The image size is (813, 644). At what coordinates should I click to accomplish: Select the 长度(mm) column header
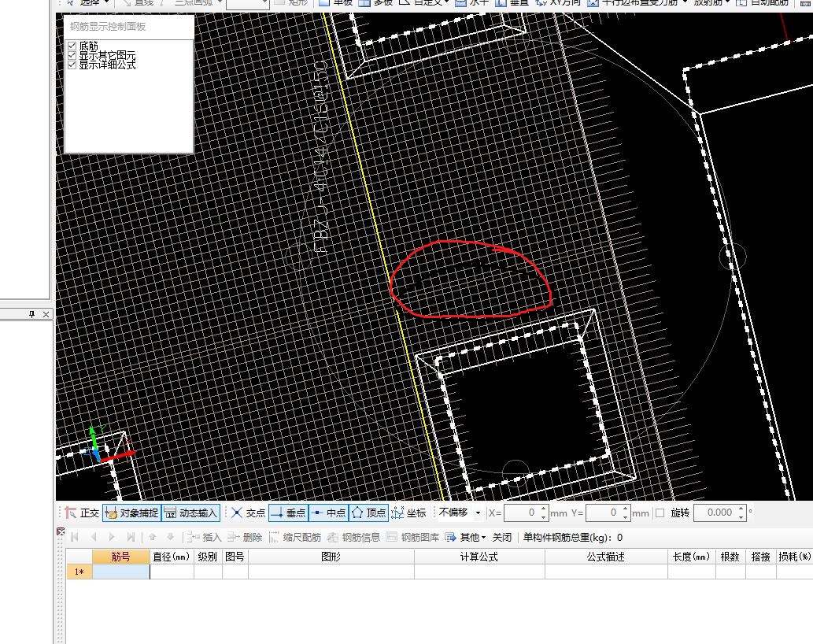pos(691,557)
